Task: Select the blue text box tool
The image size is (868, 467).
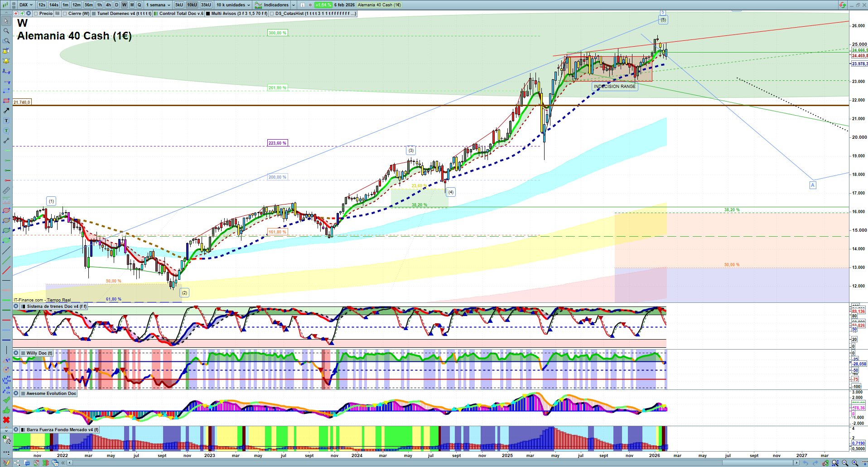Action: 6,121
